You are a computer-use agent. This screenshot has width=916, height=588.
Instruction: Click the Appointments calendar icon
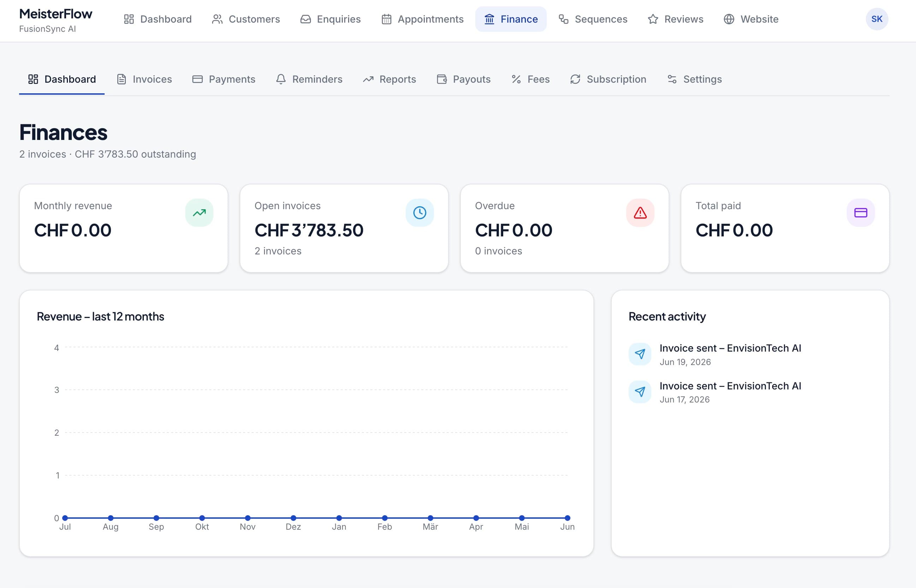[386, 19]
